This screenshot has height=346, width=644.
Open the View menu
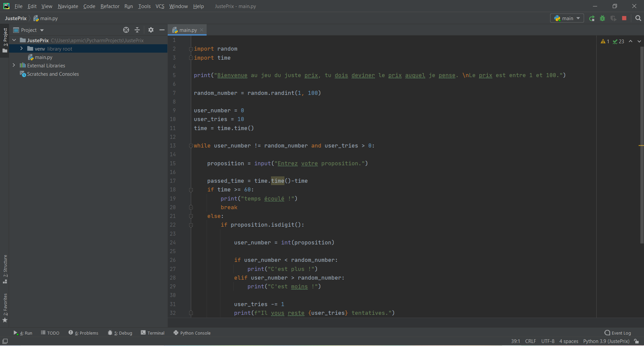47,6
